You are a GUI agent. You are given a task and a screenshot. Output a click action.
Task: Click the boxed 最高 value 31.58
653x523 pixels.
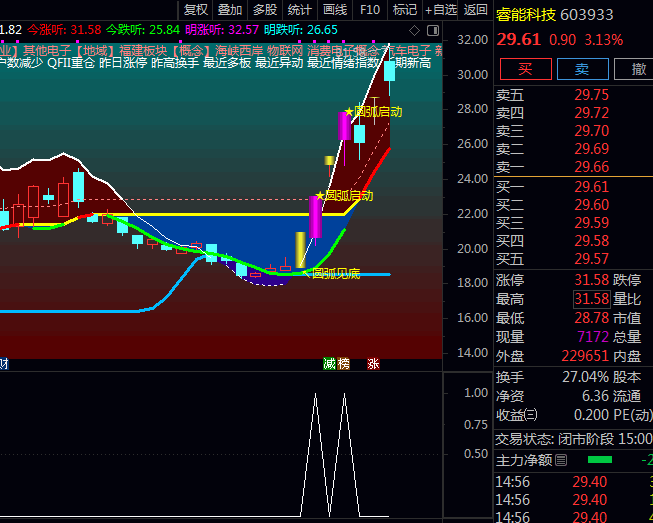591,299
